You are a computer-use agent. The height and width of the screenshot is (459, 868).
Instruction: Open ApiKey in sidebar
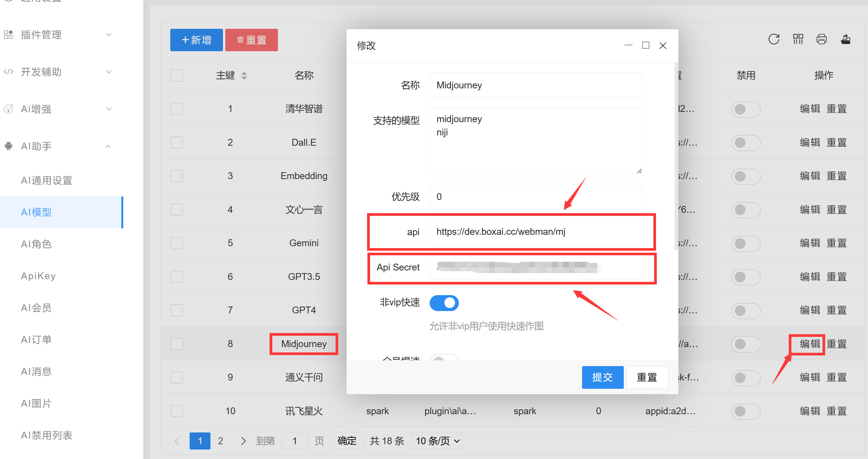38,276
